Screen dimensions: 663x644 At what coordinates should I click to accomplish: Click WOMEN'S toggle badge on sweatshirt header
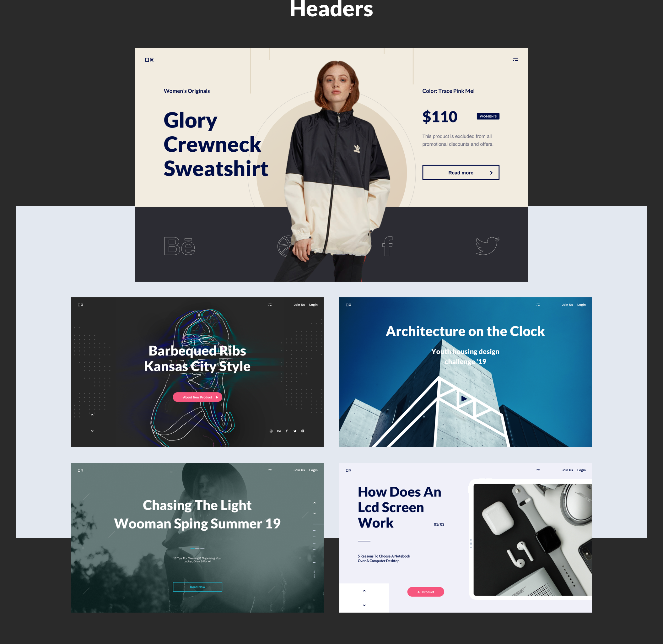[x=488, y=116]
